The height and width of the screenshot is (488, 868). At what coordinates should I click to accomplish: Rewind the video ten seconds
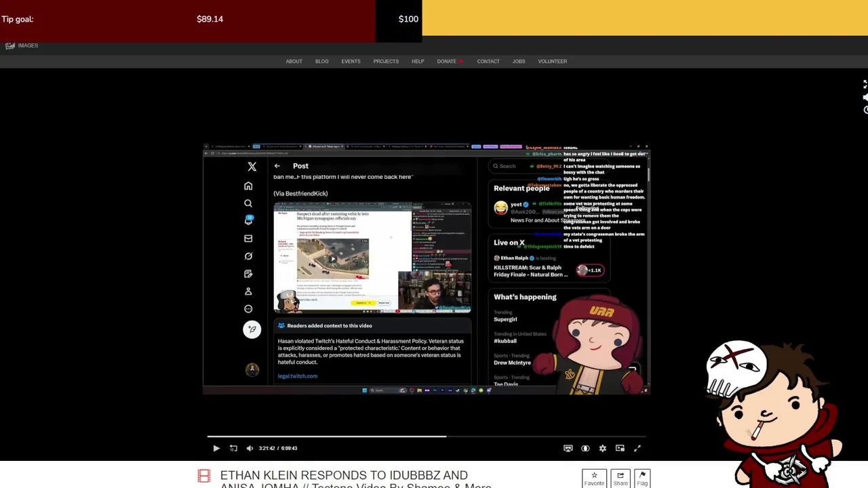pyautogui.click(x=233, y=448)
